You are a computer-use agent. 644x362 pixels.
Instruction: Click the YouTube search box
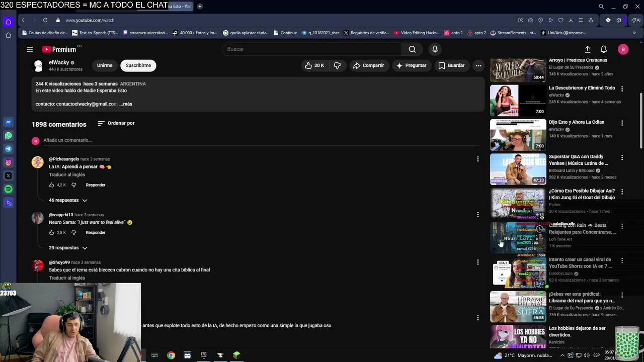[312, 49]
